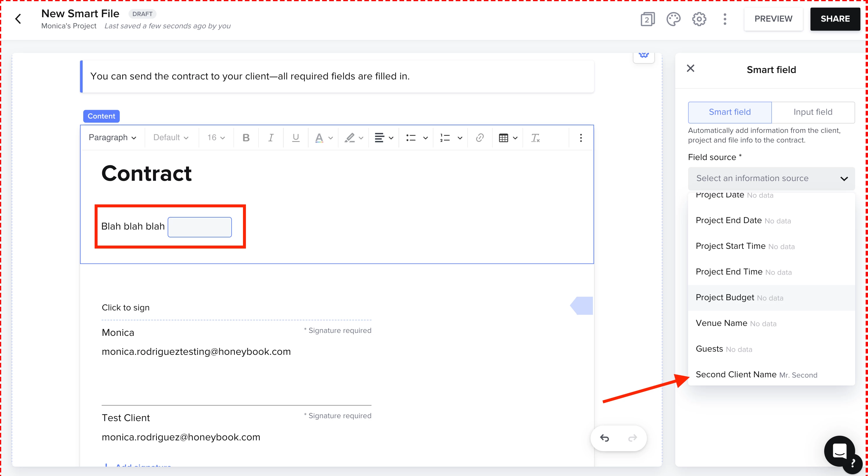This screenshot has width=868, height=476.
Task: Open the theme palette icon
Action: point(673,19)
